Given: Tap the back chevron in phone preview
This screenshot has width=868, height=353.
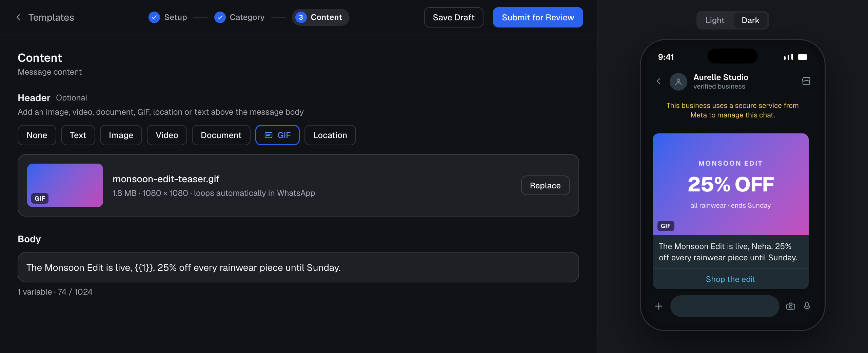Looking at the screenshot, I should (x=658, y=81).
